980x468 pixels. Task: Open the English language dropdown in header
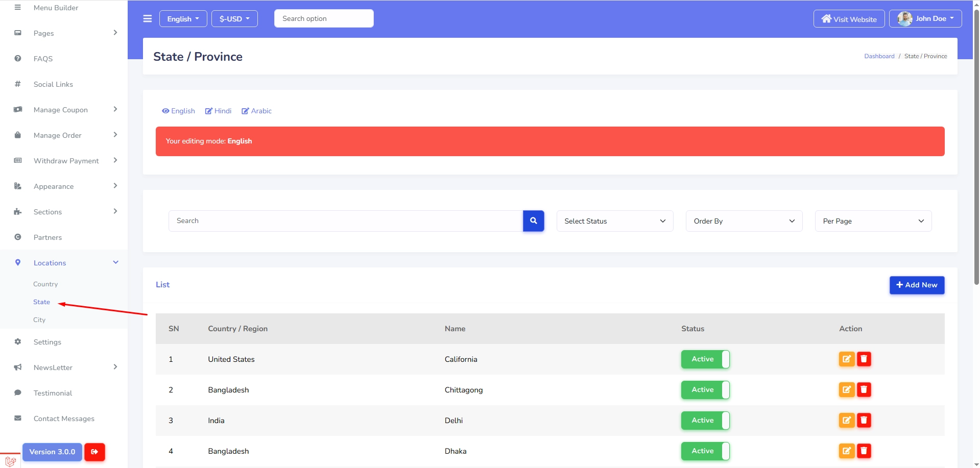pyautogui.click(x=183, y=19)
